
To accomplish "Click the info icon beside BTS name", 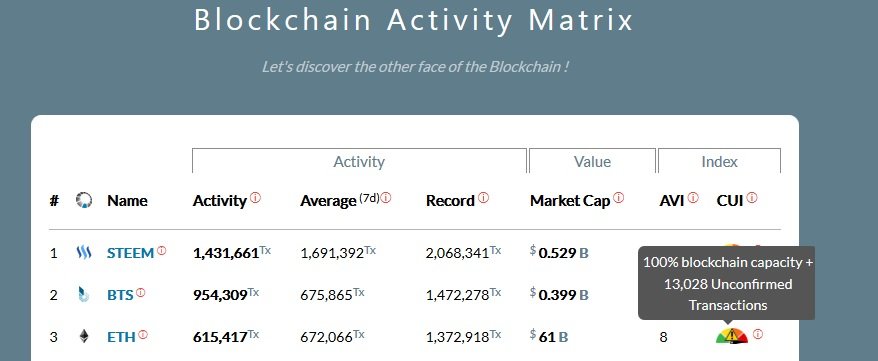I will 141,292.
